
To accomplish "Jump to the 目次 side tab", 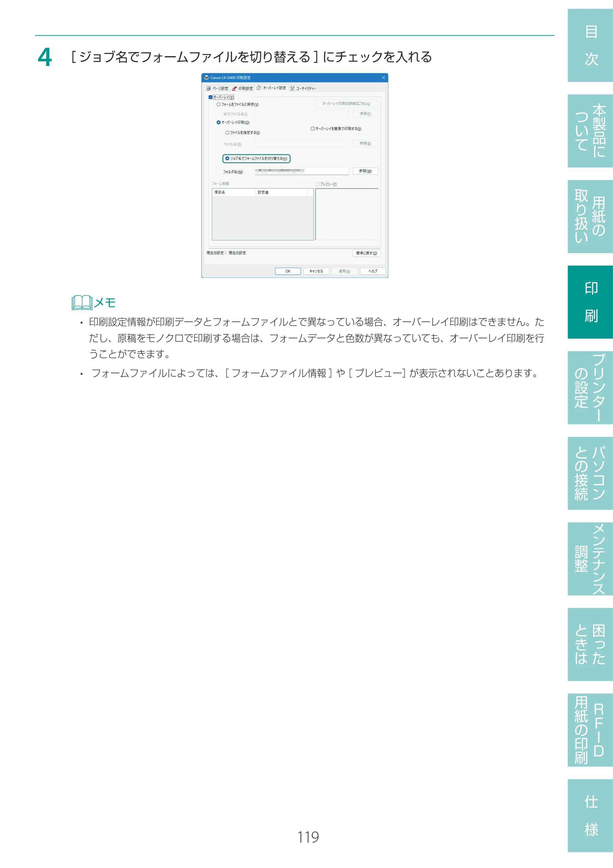I will pyautogui.click(x=590, y=45).
